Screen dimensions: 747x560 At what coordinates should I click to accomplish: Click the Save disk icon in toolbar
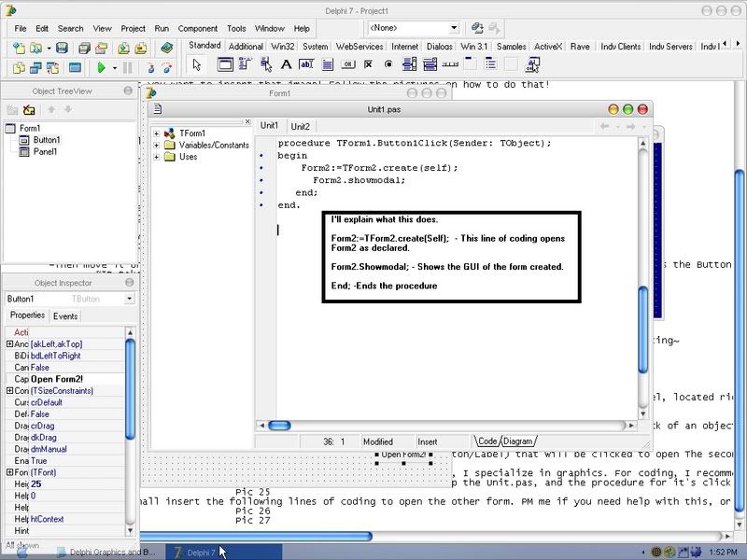(62, 48)
